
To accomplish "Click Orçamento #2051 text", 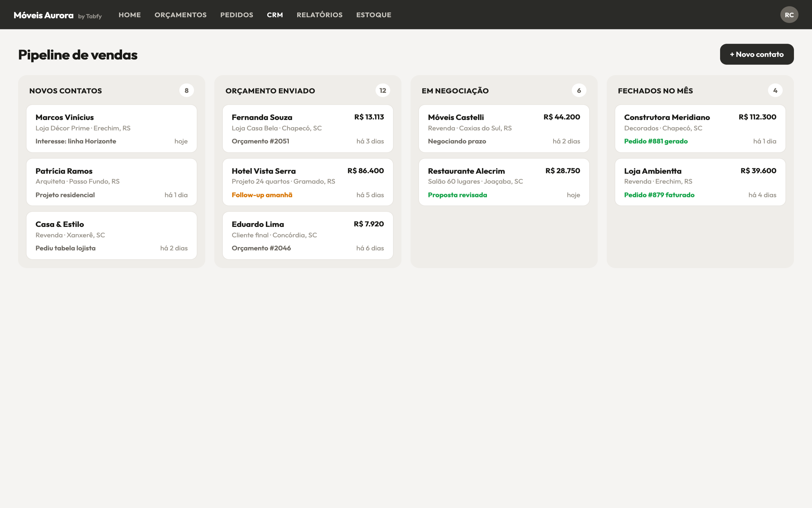I will coord(261,141).
